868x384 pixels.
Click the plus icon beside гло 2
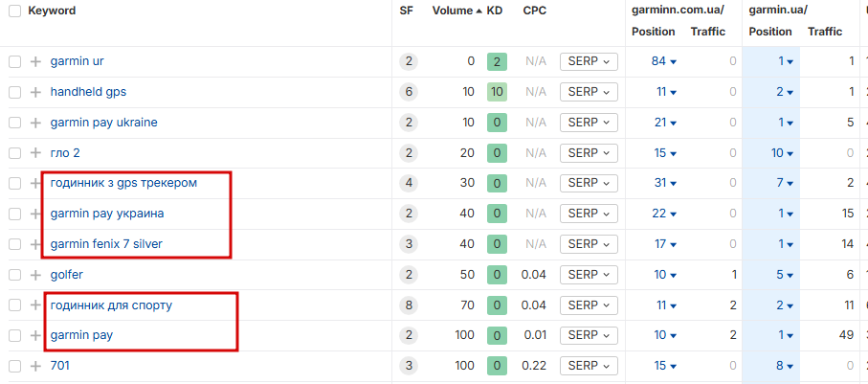35,153
